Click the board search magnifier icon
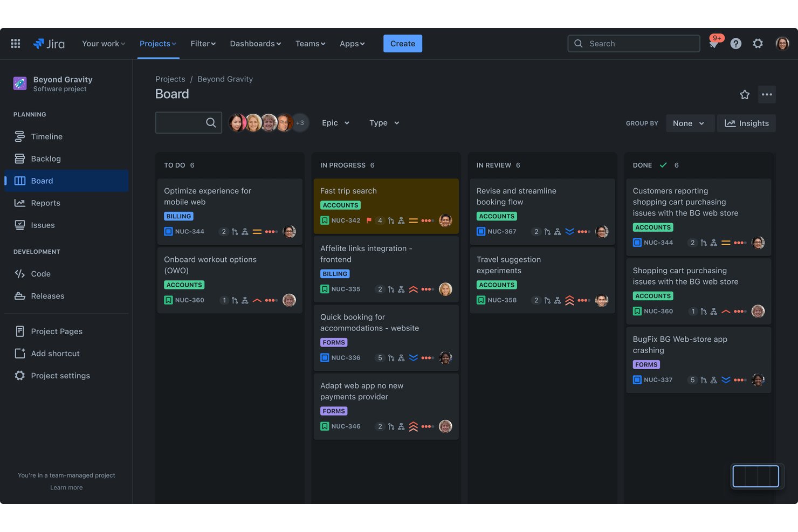The height and width of the screenshot is (532, 798). 211,123
